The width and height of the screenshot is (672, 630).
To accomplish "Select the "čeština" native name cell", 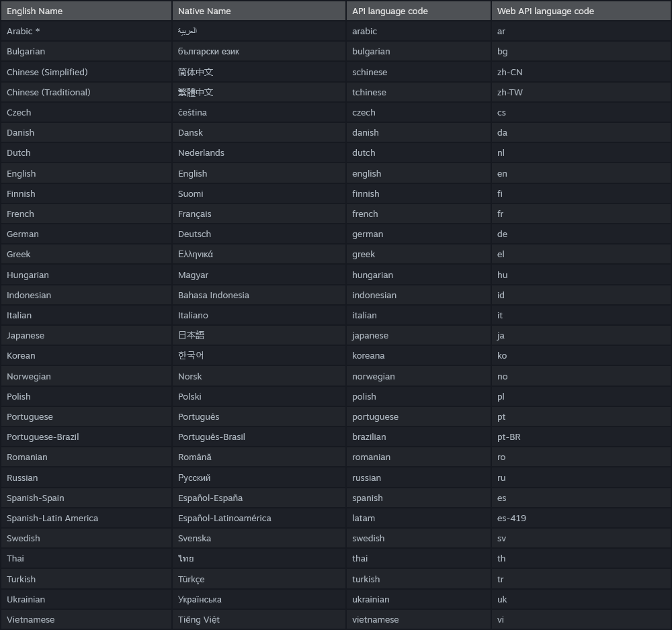I will point(259,112).
